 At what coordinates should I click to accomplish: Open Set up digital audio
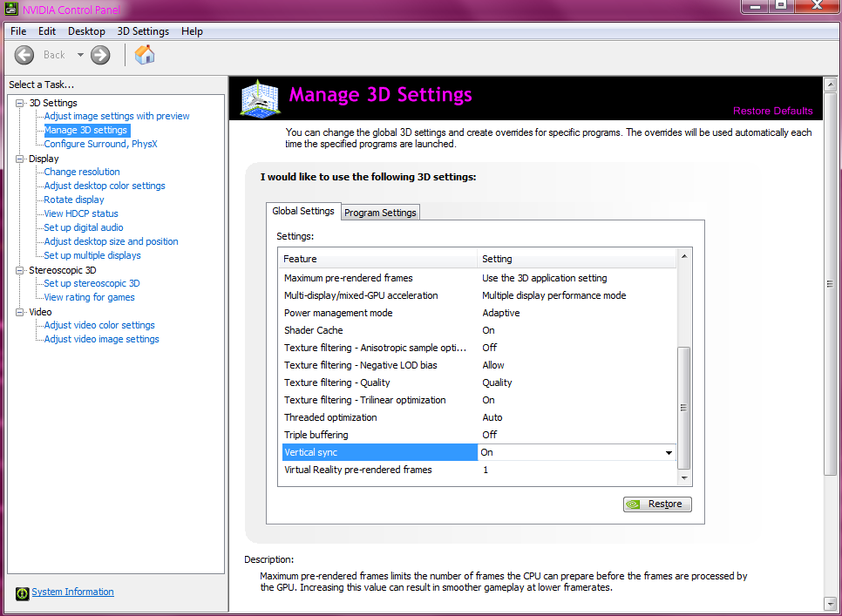83,227
